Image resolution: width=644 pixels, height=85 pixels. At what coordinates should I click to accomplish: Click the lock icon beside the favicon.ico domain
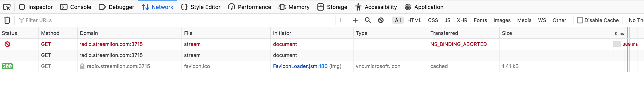coord(82,66)
